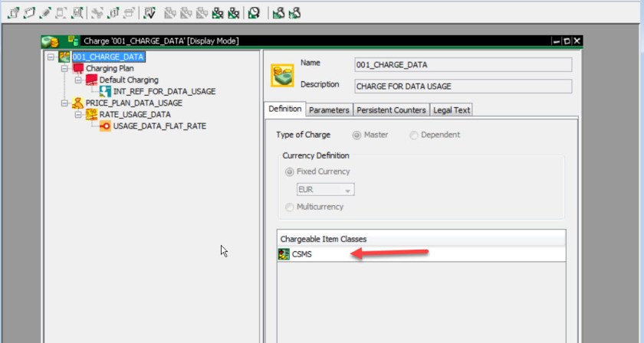644x343 pixels.
Task: Click the red Charging Plan node icon
Action: (x=78, y=68)
